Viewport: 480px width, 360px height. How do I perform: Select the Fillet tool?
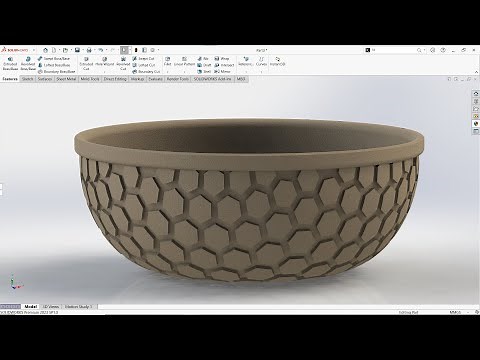(167, 61)
